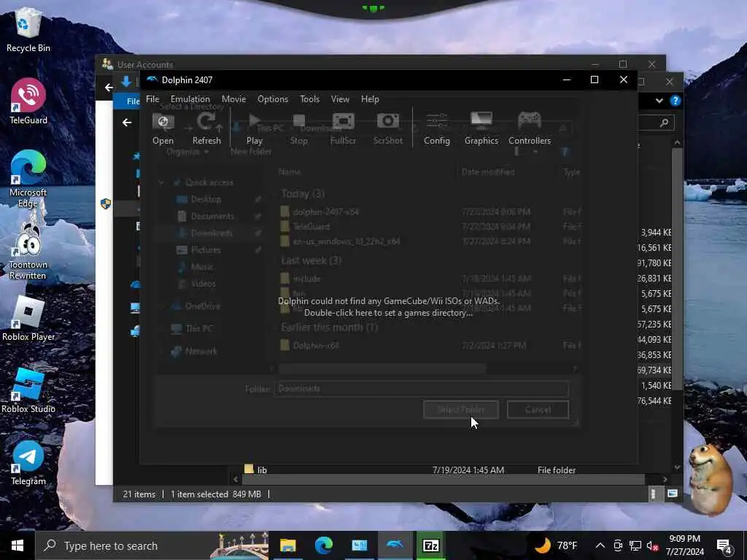Open File Explorer from the taskbar
This screenshot has height=560, width=747.
pyautogui.click(x=287, y=545)
